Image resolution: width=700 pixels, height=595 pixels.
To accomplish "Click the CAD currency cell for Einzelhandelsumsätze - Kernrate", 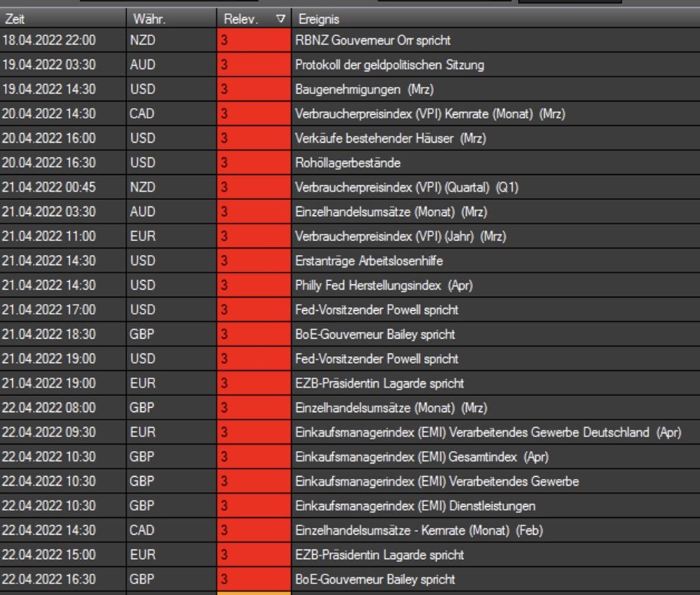I will pos(171,530).
